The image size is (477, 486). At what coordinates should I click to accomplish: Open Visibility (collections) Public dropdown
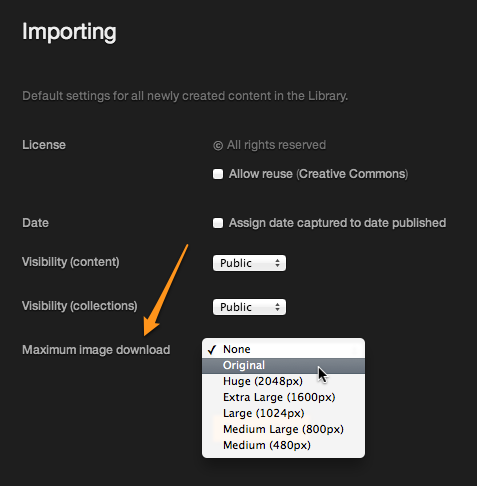(x=249, y=307)
